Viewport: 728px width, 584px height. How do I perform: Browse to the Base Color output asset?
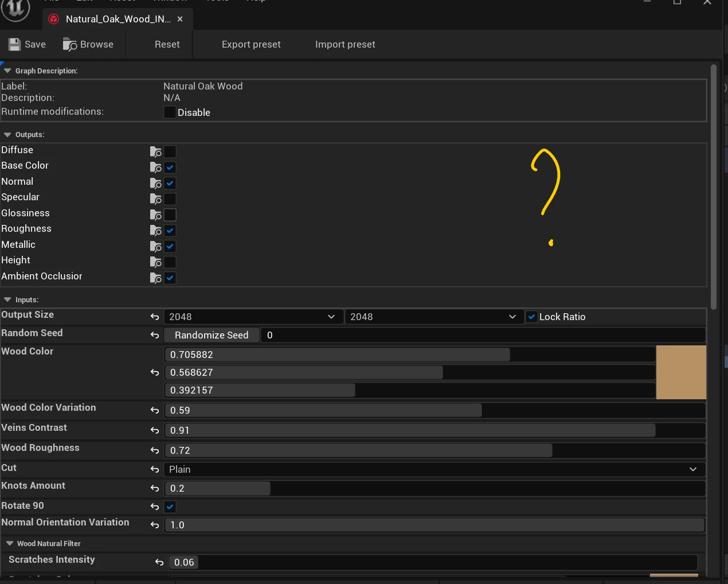point(155,167)
